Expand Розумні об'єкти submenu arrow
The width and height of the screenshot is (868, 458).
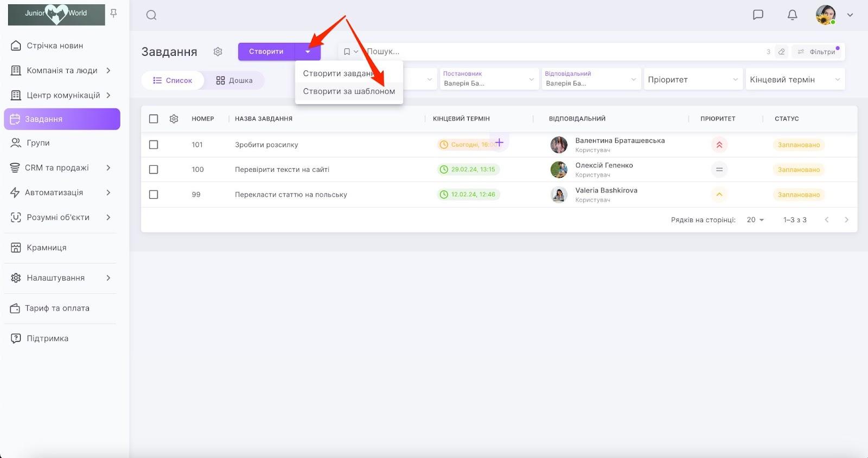click(x=108, y=218)
